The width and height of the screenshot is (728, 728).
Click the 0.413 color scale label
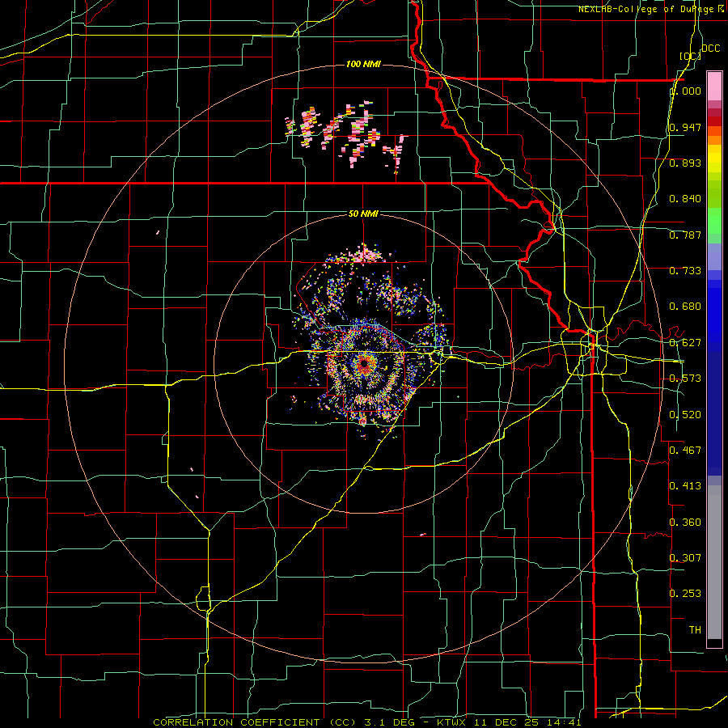point(685,486)
